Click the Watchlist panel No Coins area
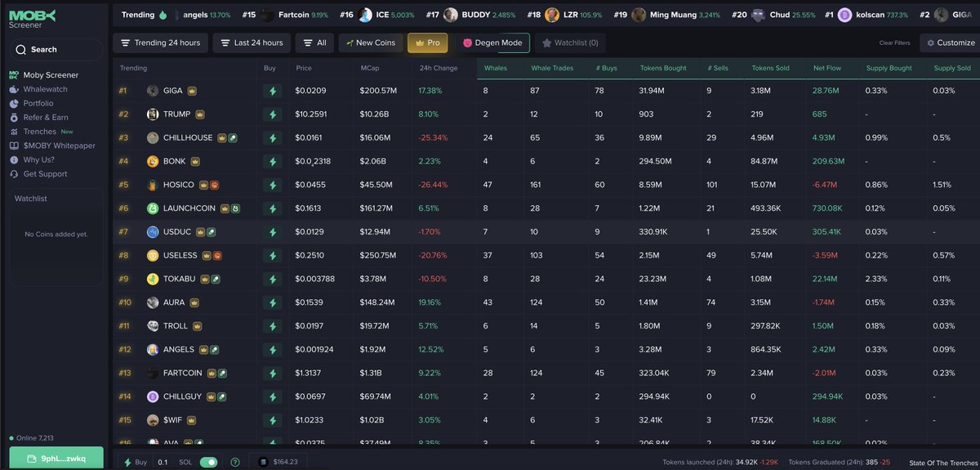 click(56, 235)
